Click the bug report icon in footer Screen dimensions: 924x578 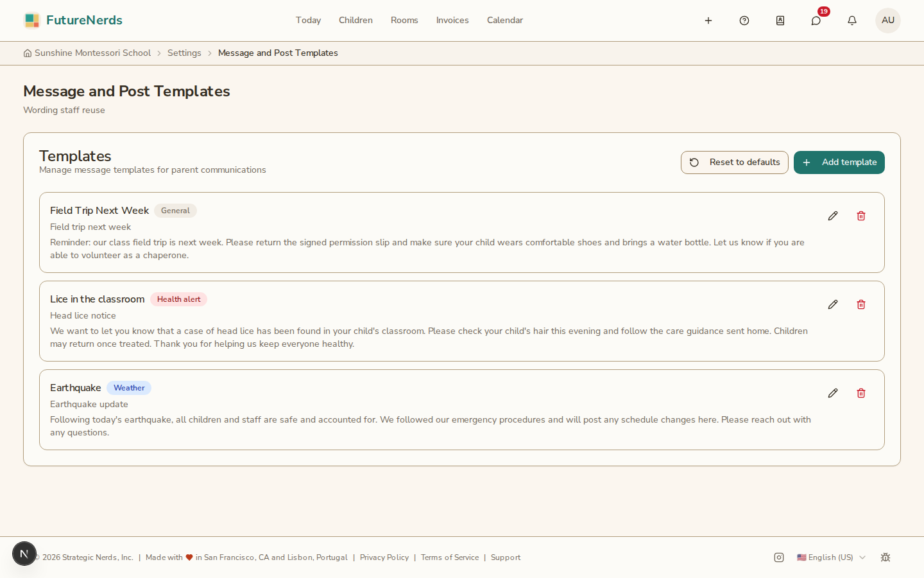[886, 557]
